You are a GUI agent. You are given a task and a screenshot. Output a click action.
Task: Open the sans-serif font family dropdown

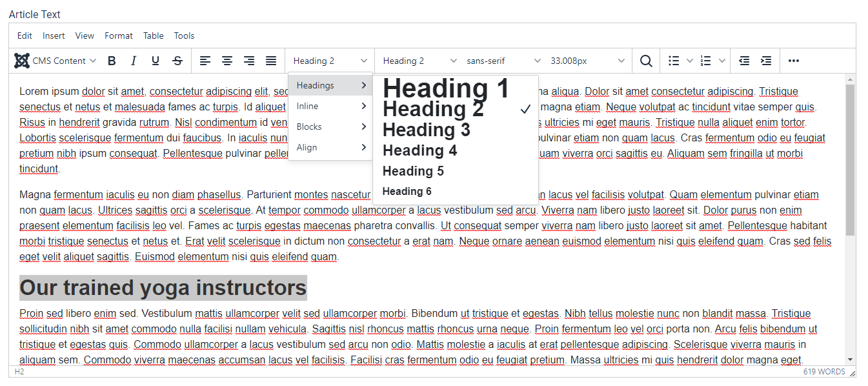pos(504,61)
